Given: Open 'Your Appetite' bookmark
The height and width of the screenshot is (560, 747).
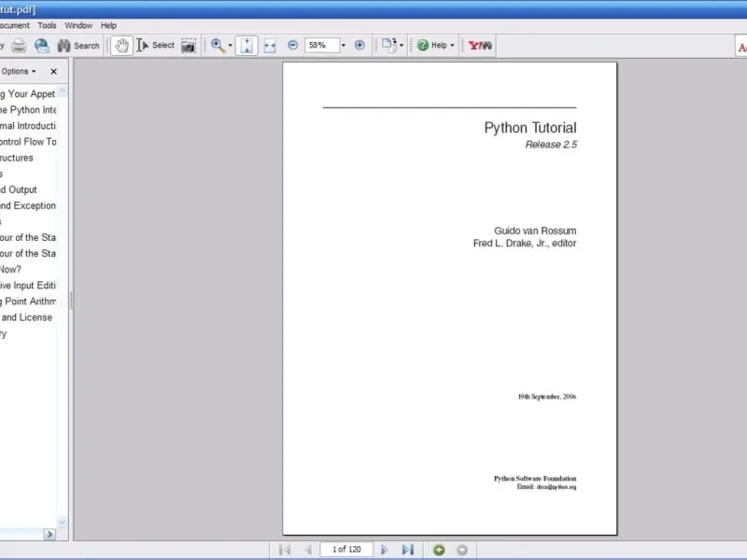Looking at the screenshot, I should [x=28, y=94].
